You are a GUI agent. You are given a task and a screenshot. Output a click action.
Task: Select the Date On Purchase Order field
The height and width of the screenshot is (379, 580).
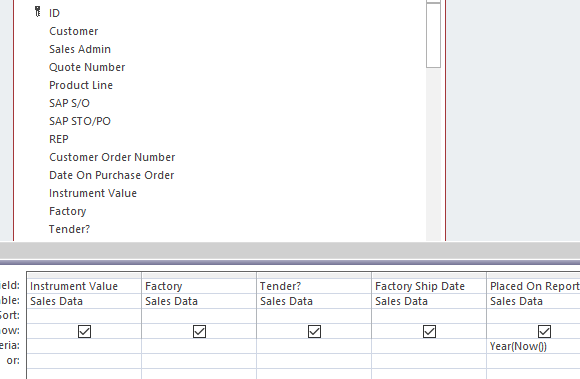112,175
